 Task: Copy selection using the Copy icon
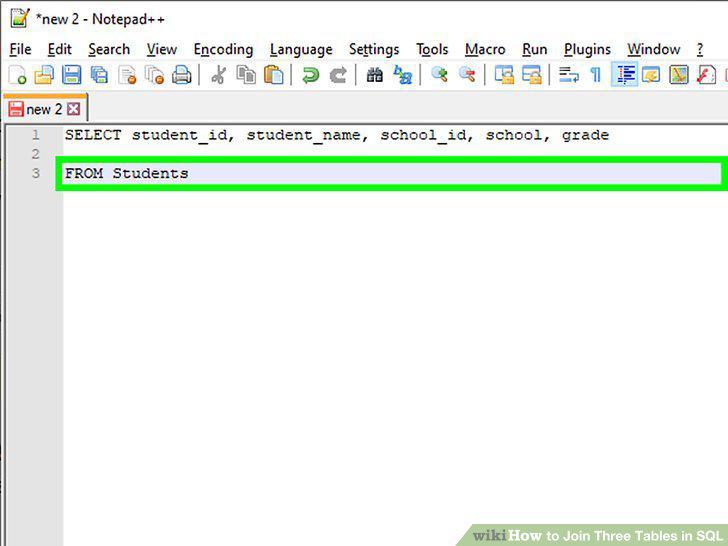[x=246, y=75]
